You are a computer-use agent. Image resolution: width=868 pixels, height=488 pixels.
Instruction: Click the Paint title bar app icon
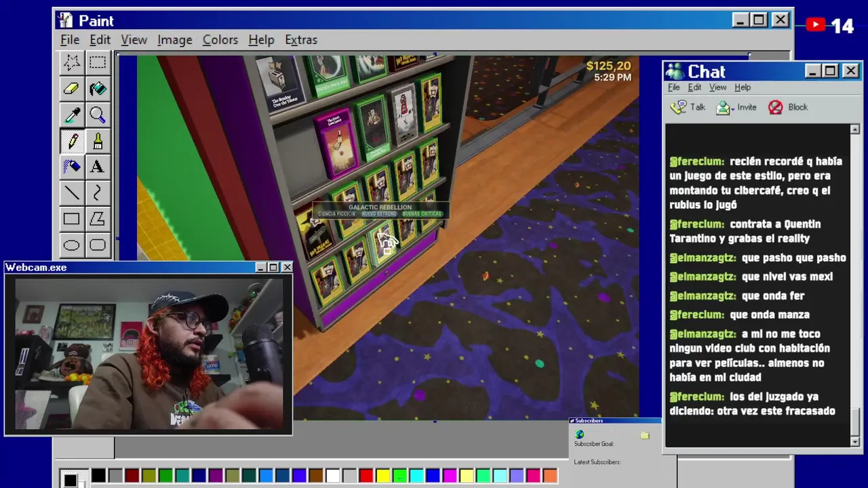(66, 20)
